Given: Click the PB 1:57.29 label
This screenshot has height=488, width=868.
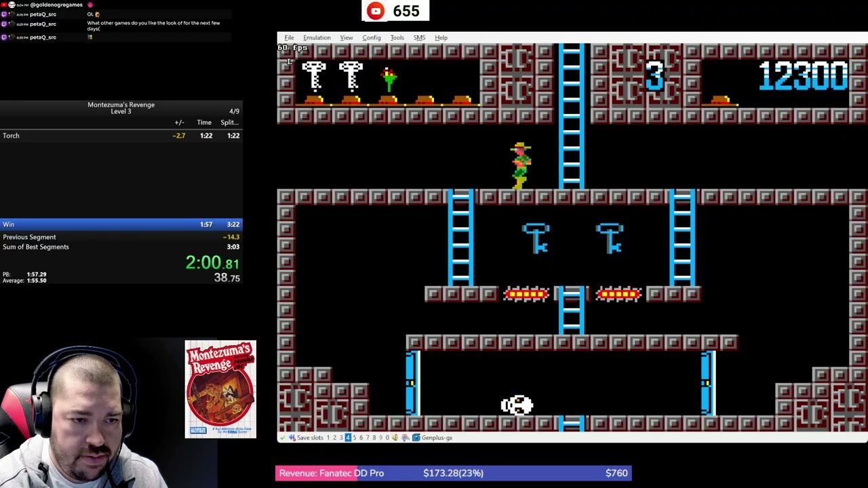Looking at the screenshot, I should click(x=24, y=274).
